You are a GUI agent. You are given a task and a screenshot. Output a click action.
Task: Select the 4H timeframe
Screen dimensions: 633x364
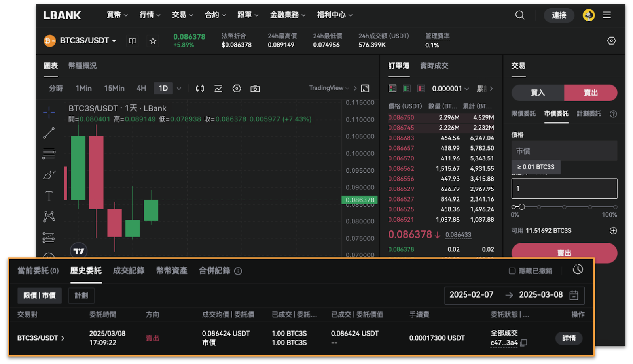[x=141, y=89]
